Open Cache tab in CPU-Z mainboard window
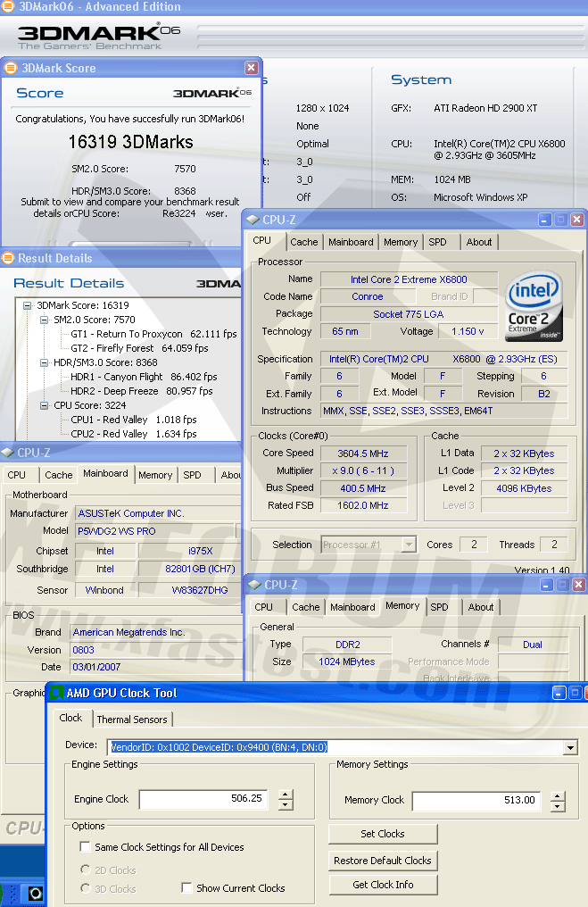The width and height of the screenshot is (588, 907). [x=59, y=475]
